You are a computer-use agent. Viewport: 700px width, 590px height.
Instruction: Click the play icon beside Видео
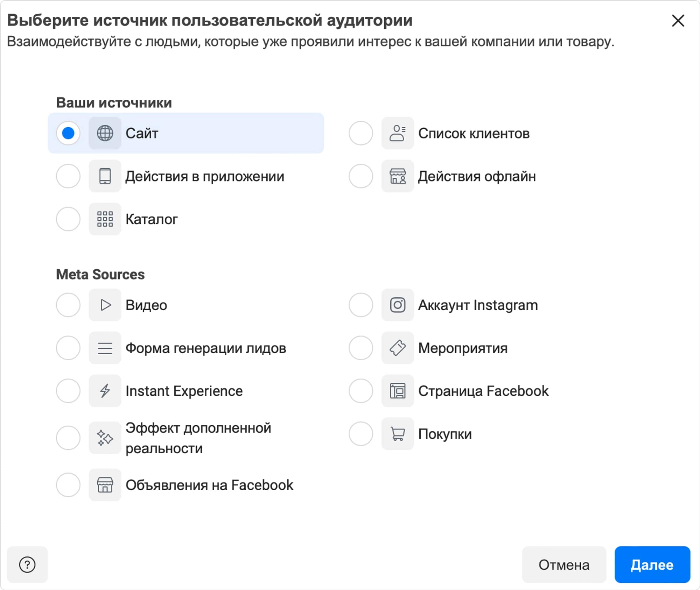pos(105,305)
